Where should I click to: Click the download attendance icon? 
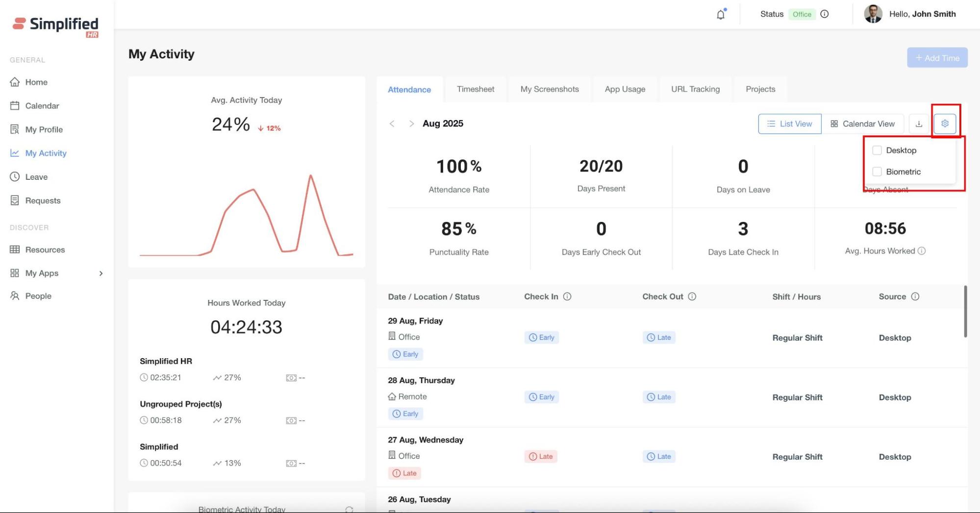point(919,124)
